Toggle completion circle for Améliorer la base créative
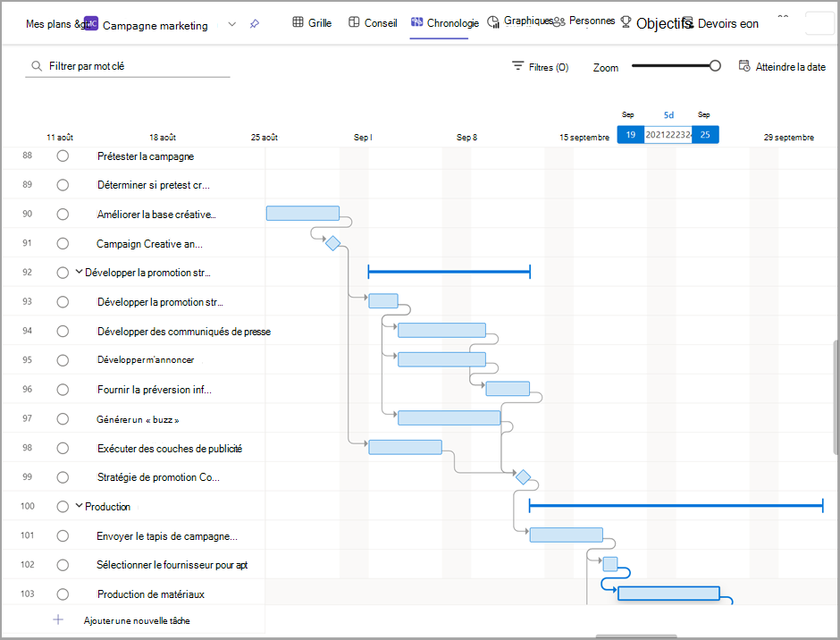840x640 pixels. (63, 215)
